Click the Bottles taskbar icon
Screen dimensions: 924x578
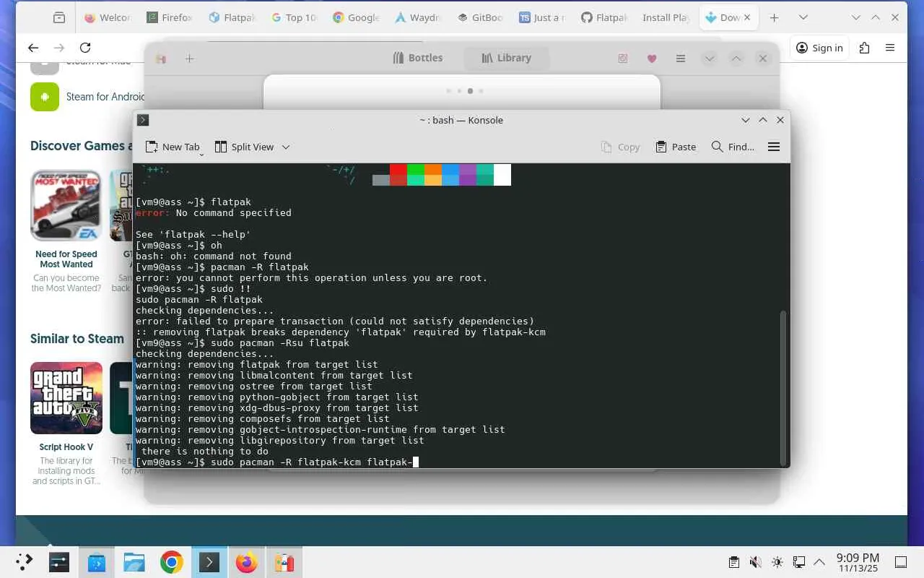[x=284, y=562]
